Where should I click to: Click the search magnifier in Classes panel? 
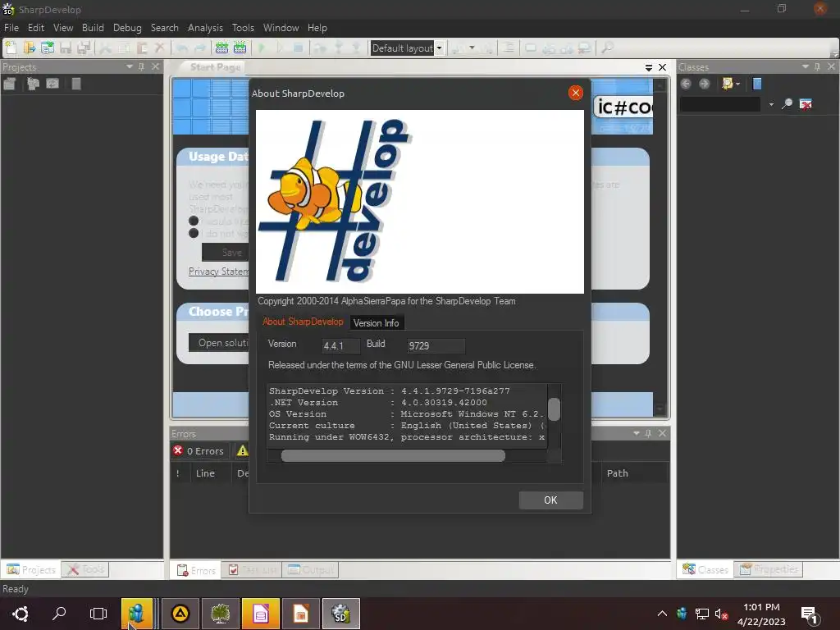[787, 104]
